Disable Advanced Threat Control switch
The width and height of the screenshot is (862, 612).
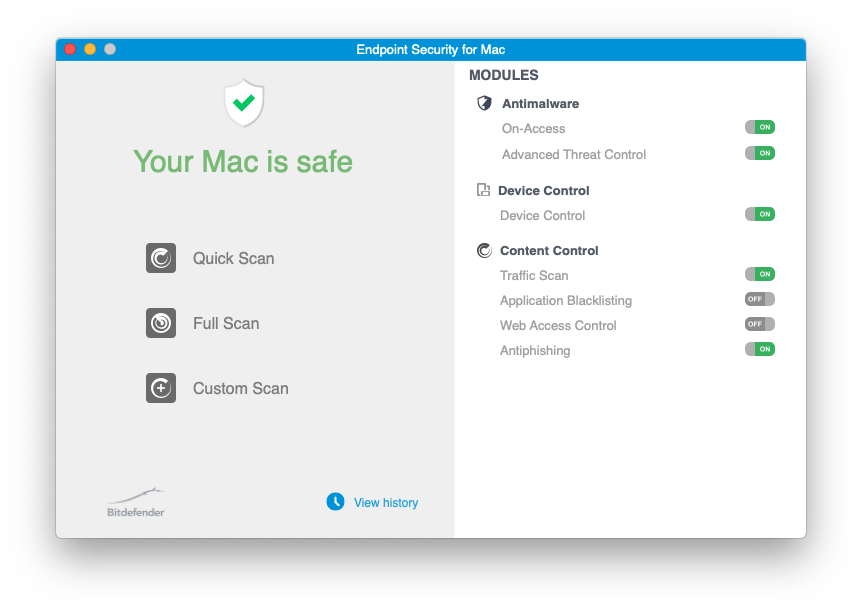[x=759, y=154]
